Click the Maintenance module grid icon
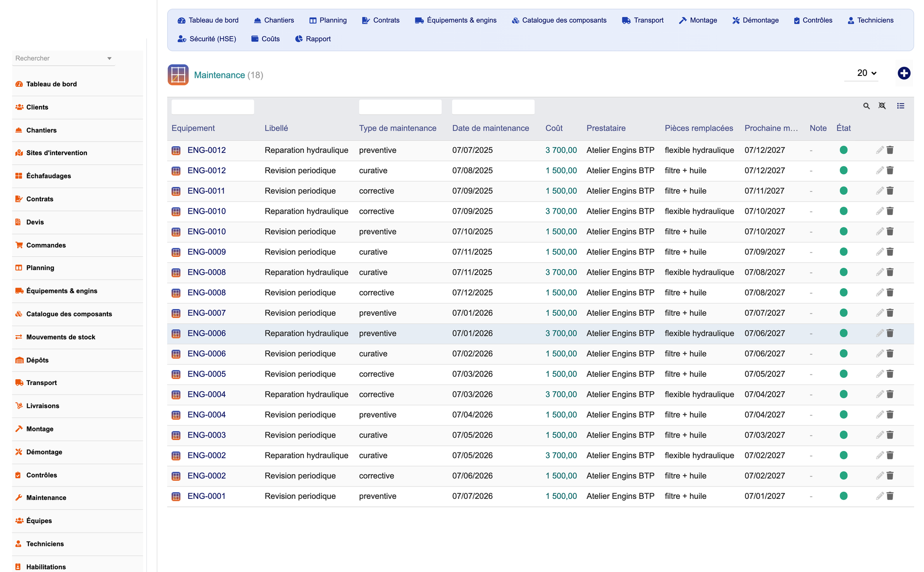The width and height of the screenshot is (924, 572). [178, 75]
